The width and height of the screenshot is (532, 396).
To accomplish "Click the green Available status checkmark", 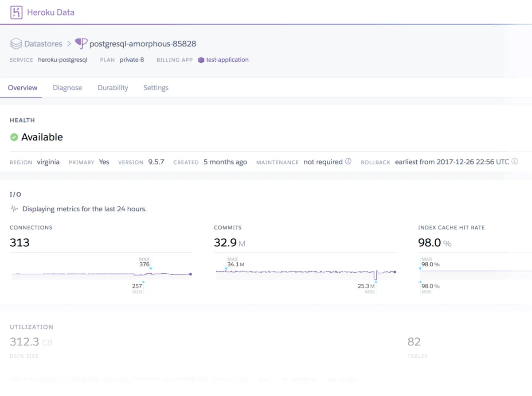I will pos(14,137).
